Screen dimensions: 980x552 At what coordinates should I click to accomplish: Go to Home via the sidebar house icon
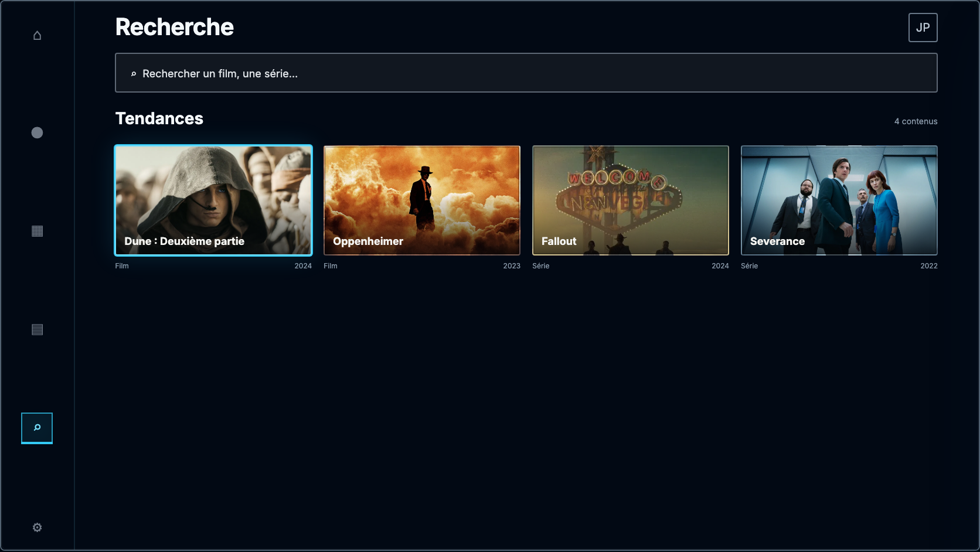coord(37,35)
